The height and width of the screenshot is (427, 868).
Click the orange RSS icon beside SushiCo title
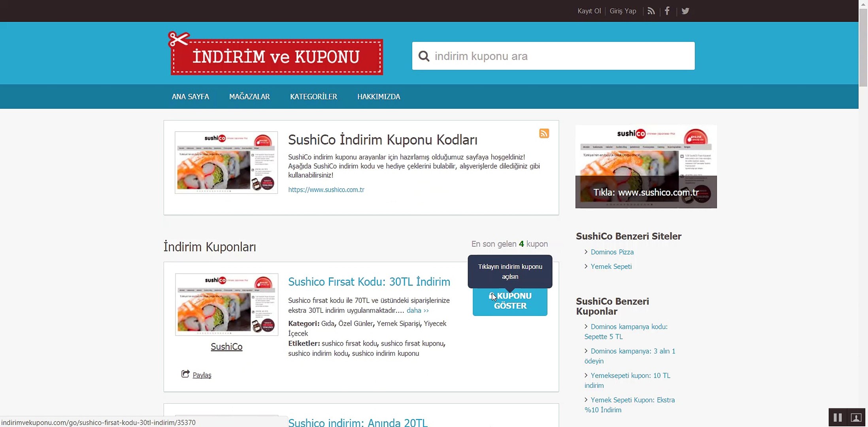[544, 133]
